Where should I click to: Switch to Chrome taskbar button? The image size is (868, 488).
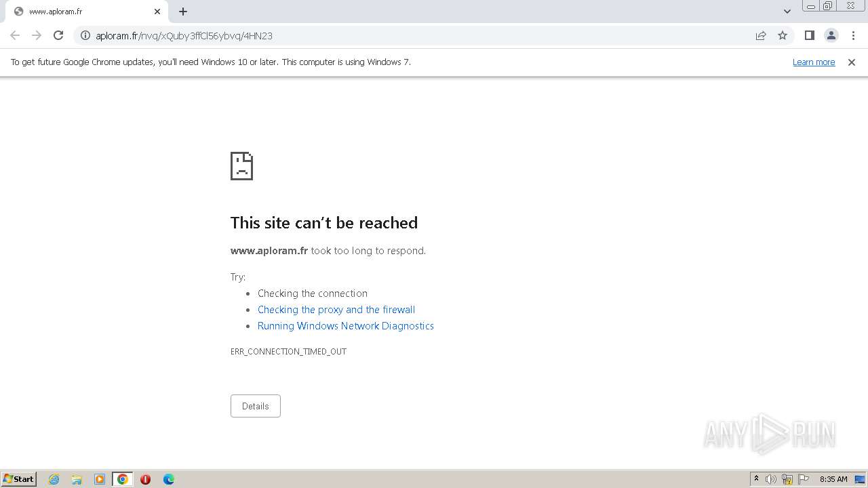click(x=123, y=479)
